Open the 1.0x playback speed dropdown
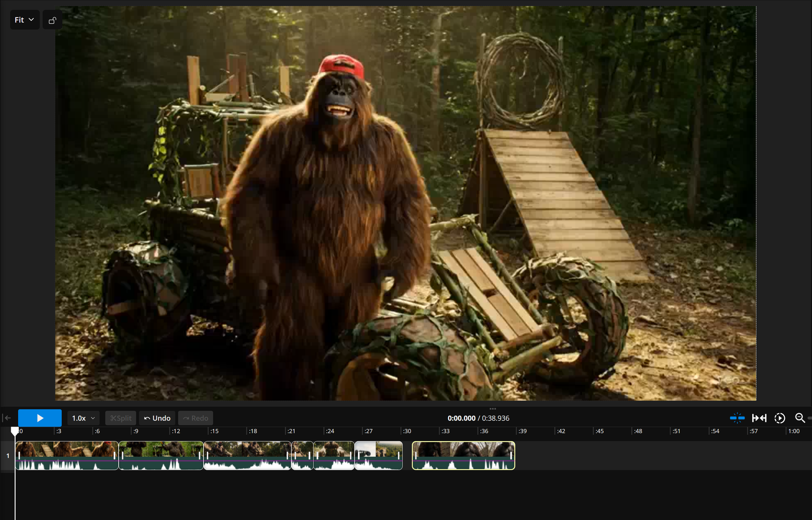 coord(83,418)
